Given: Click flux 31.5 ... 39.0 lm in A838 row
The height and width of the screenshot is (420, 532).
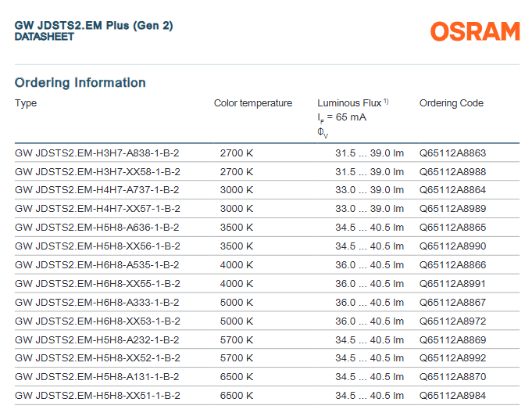Looking at the screenshot, I should click(x=370, y=153).
